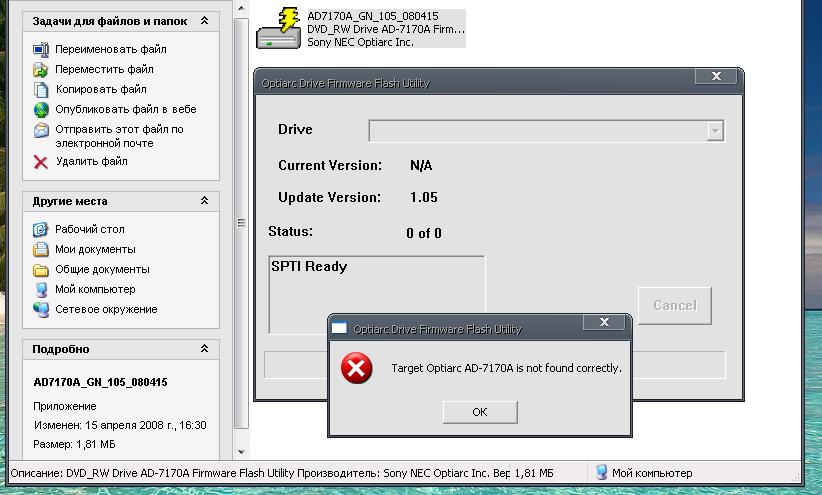Open Общие документы shared folder link
This screenshot has height=495, width=822.
coord(102,269)
